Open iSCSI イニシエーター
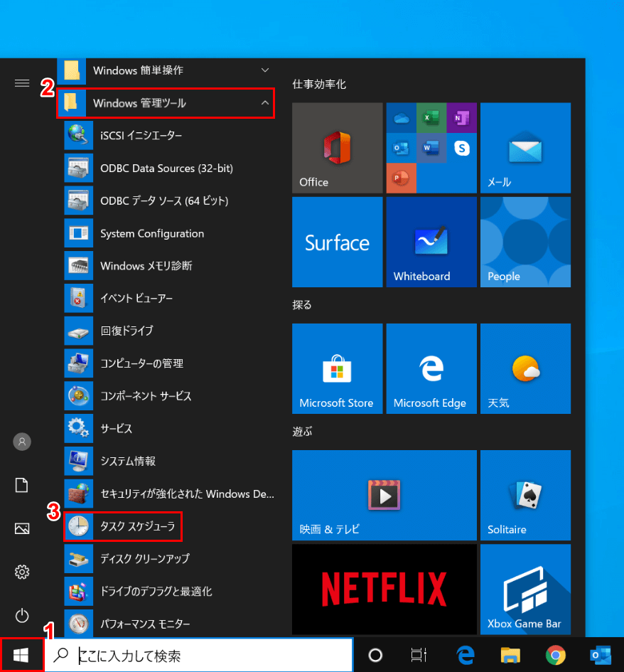 tap(169, 135)
